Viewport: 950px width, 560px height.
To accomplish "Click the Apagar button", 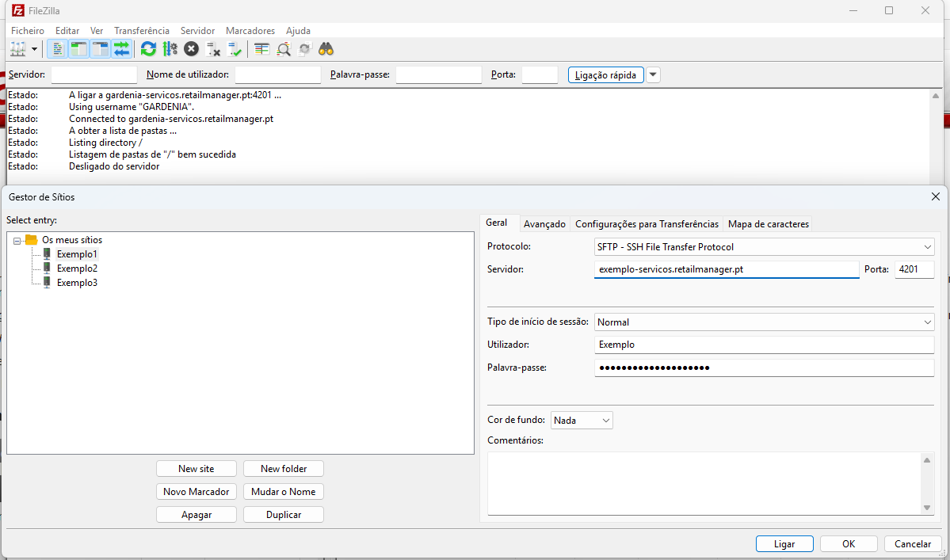I will (196, 515).
